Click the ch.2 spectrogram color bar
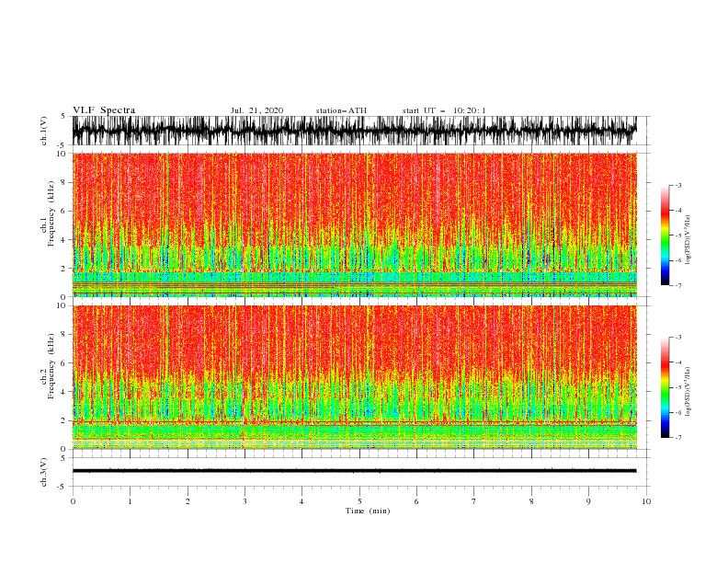 click(665, 387)
